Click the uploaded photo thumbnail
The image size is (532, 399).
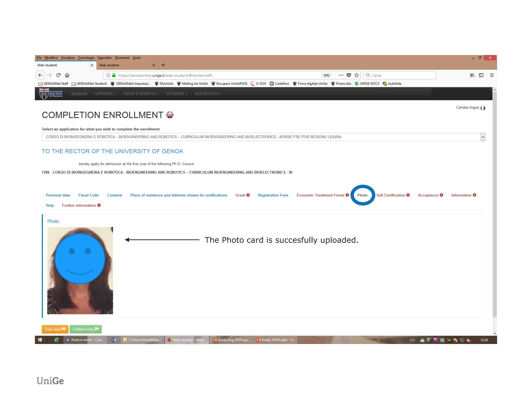[80, 270]
